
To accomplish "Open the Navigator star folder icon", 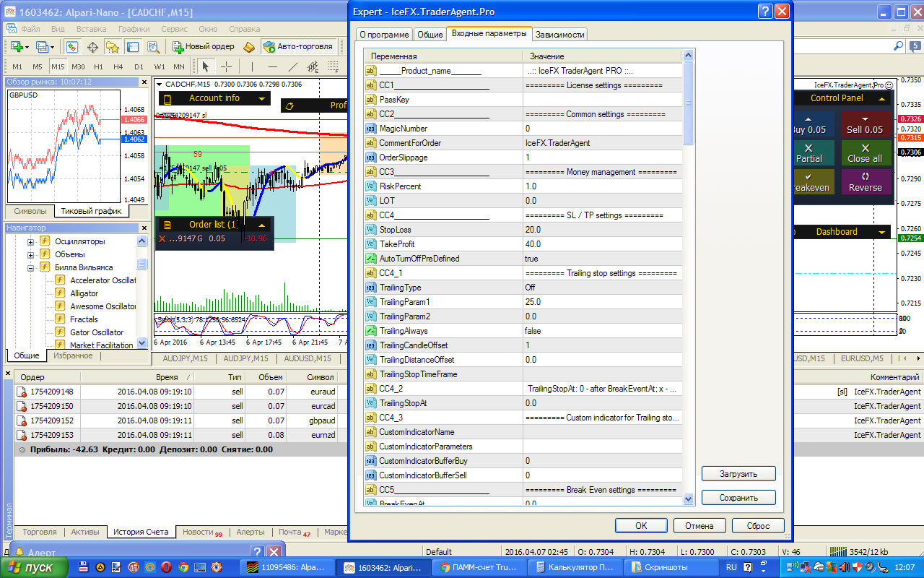I will [113, 46].
